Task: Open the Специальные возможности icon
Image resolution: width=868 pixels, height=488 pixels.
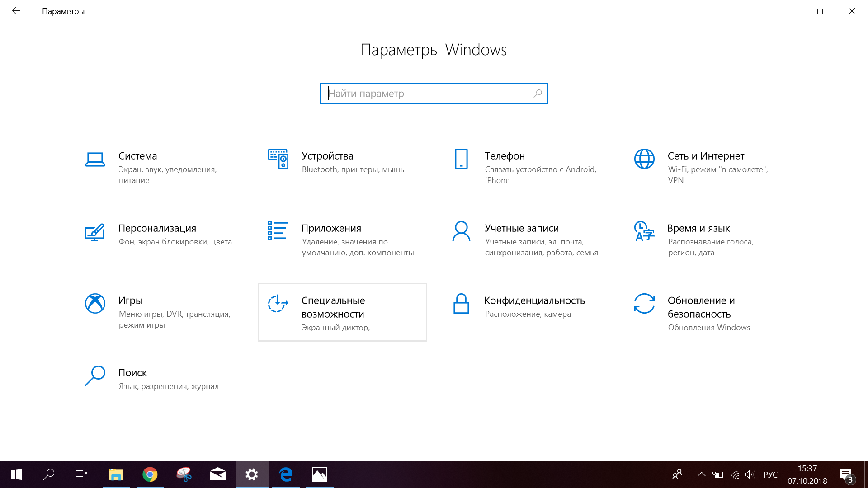Action: tap(278, 303)
